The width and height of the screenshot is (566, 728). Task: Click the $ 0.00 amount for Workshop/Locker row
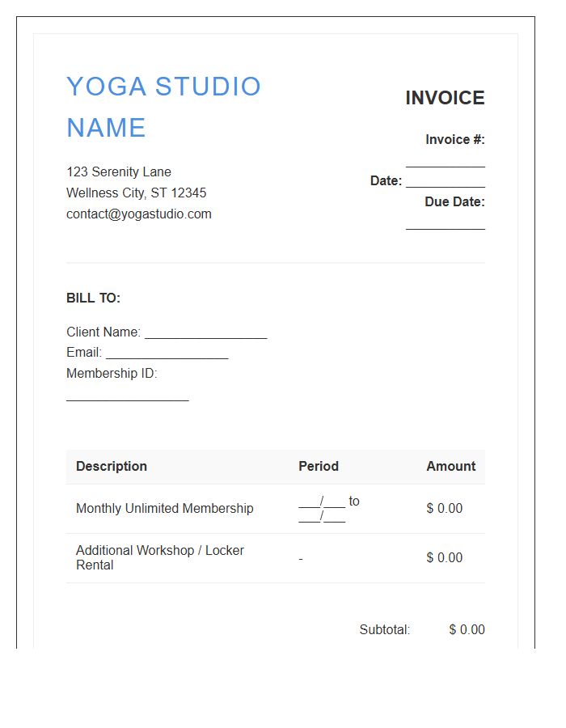pos(445,557)
